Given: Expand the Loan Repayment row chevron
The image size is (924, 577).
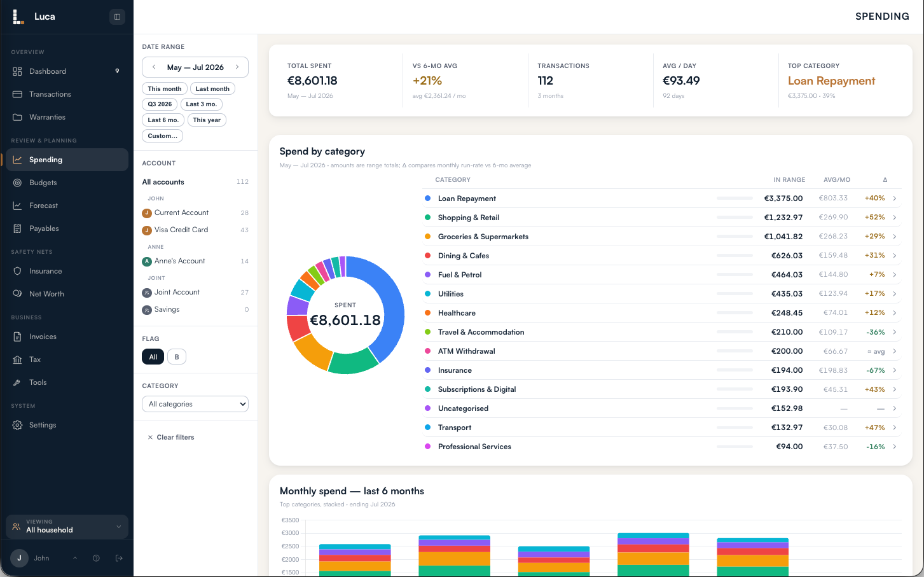Looking at the screenshot, I should pos(895,198).
